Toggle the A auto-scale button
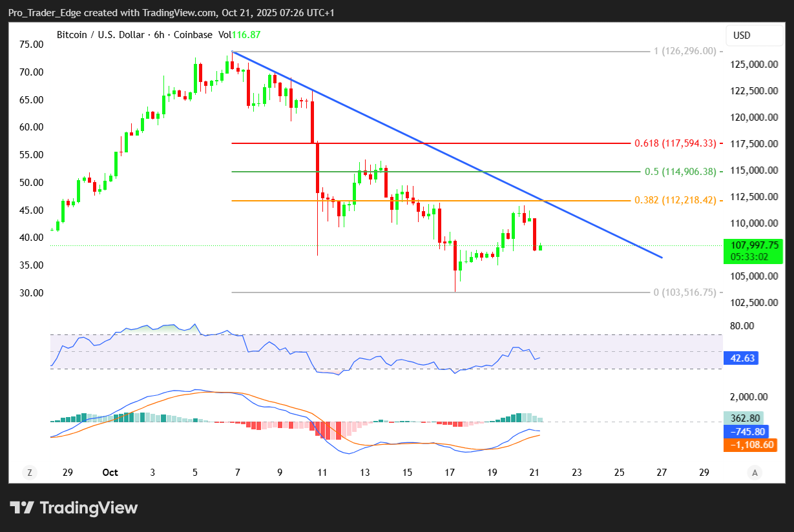The width and height of the screenshot is (794, 532). (755, 473)
